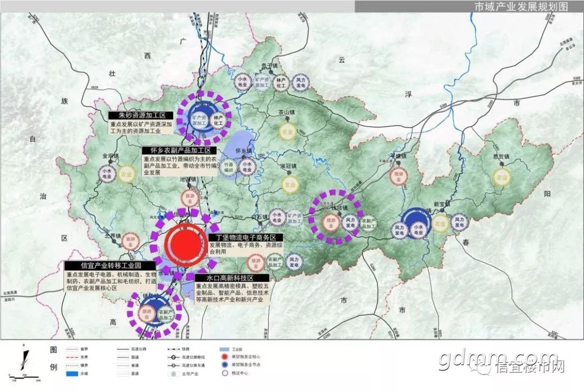Click the 贵子镇 town label
584x392 pixels.
pyautogui.click(x=269, y=66)
